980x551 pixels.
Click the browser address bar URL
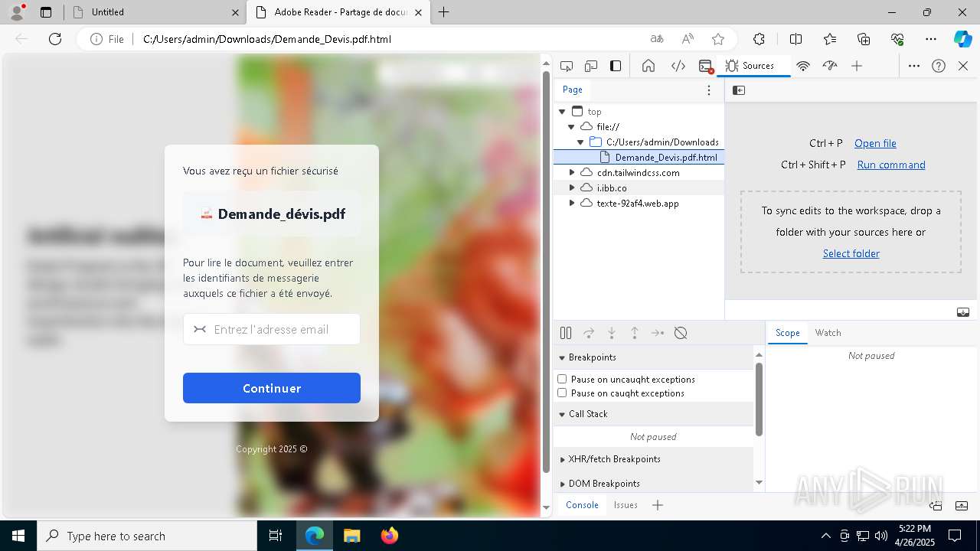coord(267,39)
